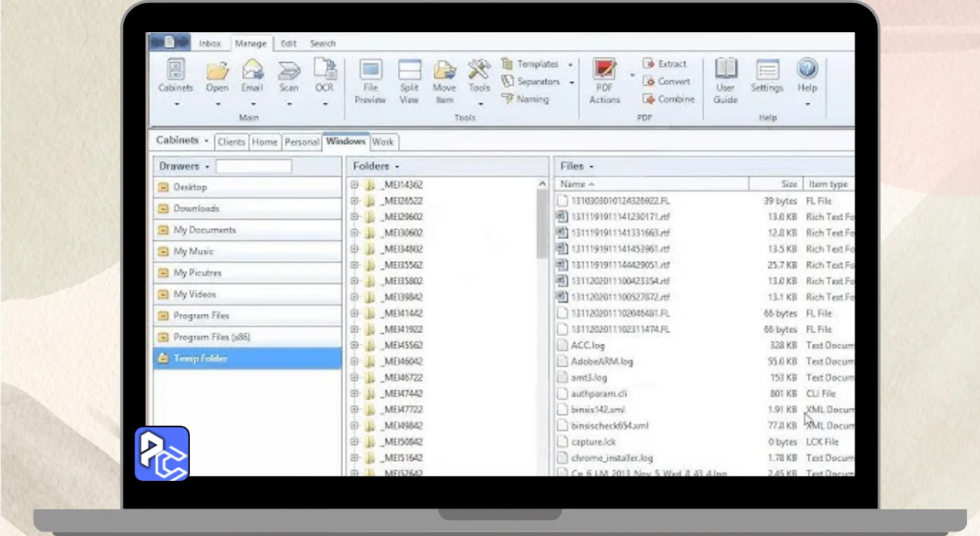980x536 pixels.
Task: Click the Cabinets icon in ribbon
Action: pyautogui.click(x=175, y=71)
